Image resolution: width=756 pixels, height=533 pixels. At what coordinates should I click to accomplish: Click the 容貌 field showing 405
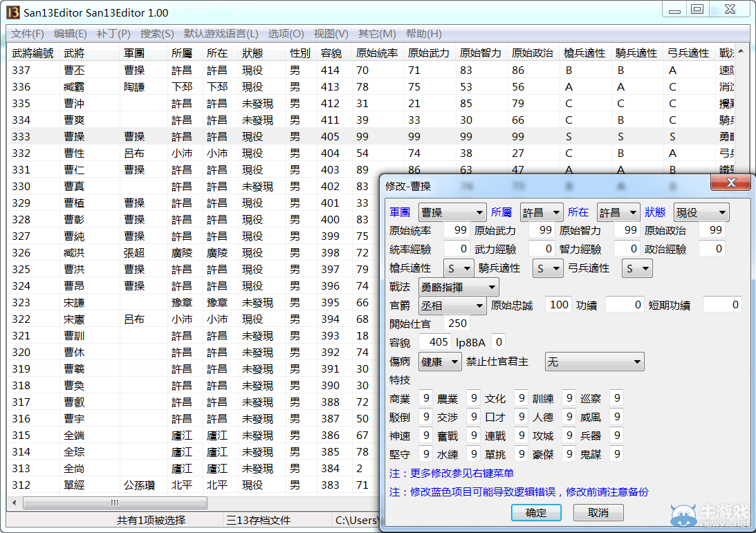click(x=435, y=342)
